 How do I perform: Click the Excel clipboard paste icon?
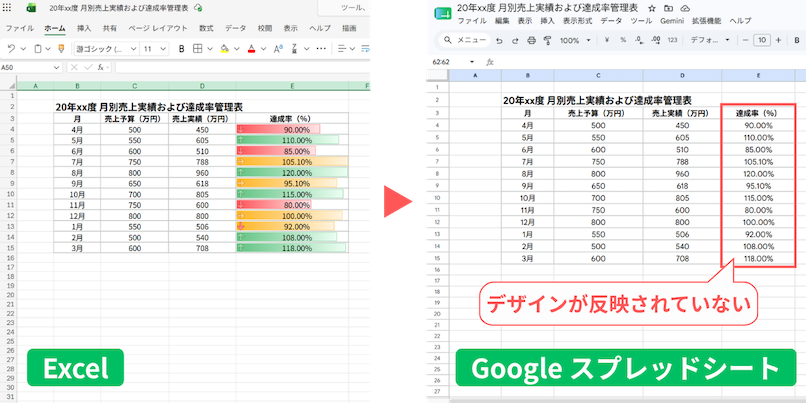38,49
